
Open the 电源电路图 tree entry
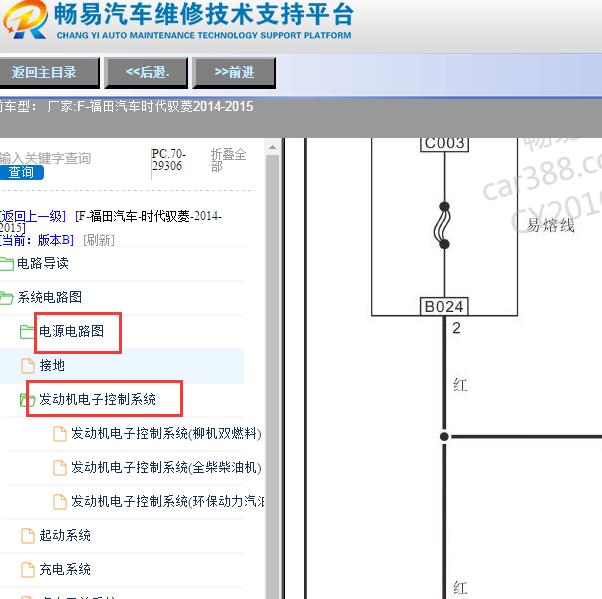coord(72,331)
